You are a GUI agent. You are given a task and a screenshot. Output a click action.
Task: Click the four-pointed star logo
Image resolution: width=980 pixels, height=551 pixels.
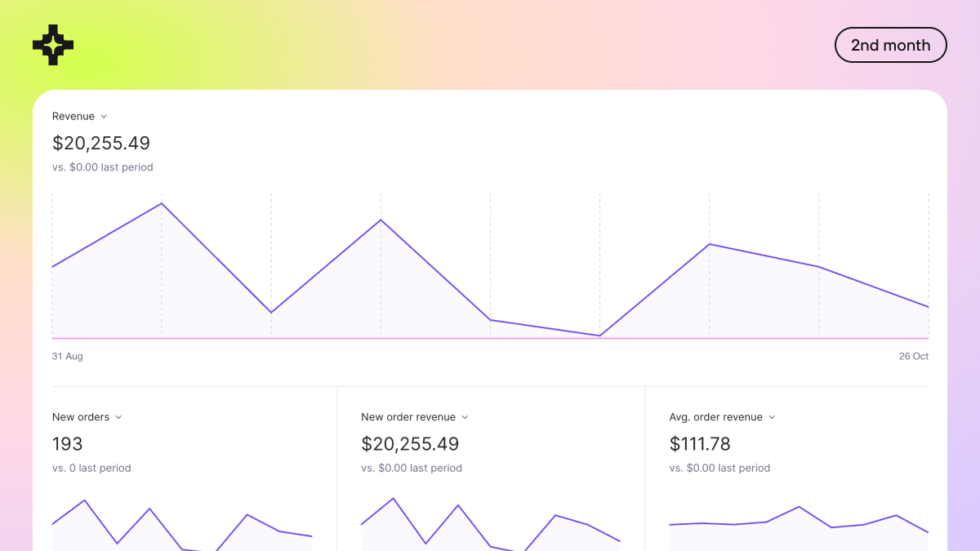(52, 45)
